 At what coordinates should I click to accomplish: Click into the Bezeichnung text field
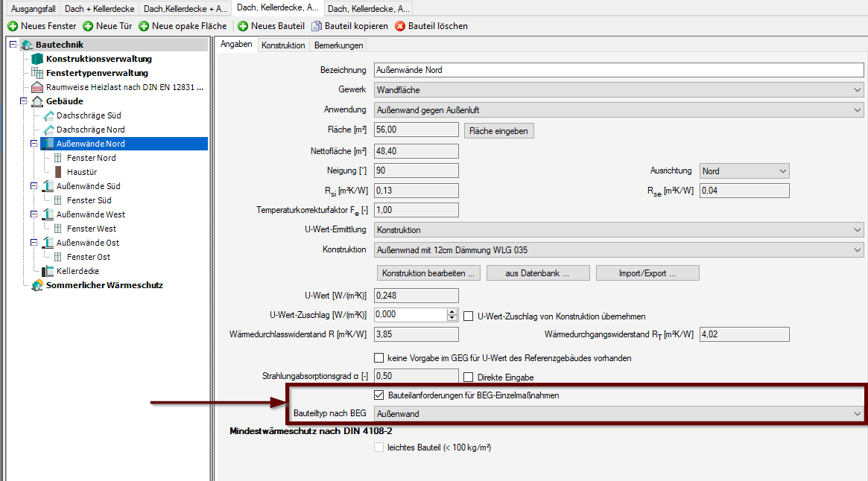click(x=618, y=70)
